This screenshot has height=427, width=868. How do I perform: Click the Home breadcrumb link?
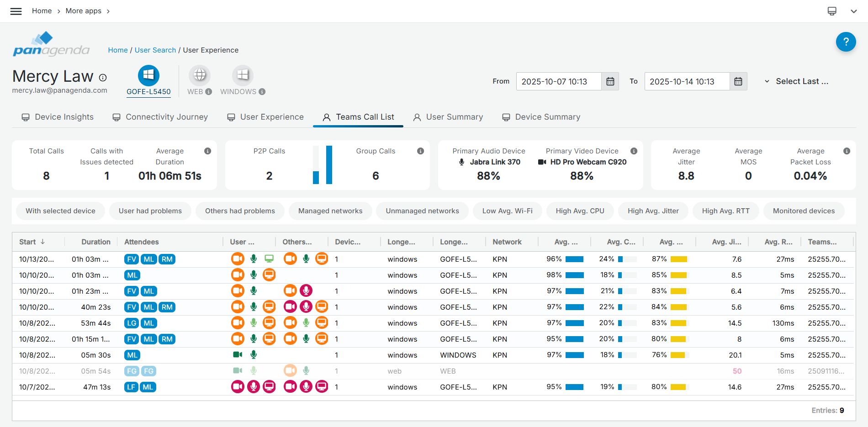(x=117, y=50)
